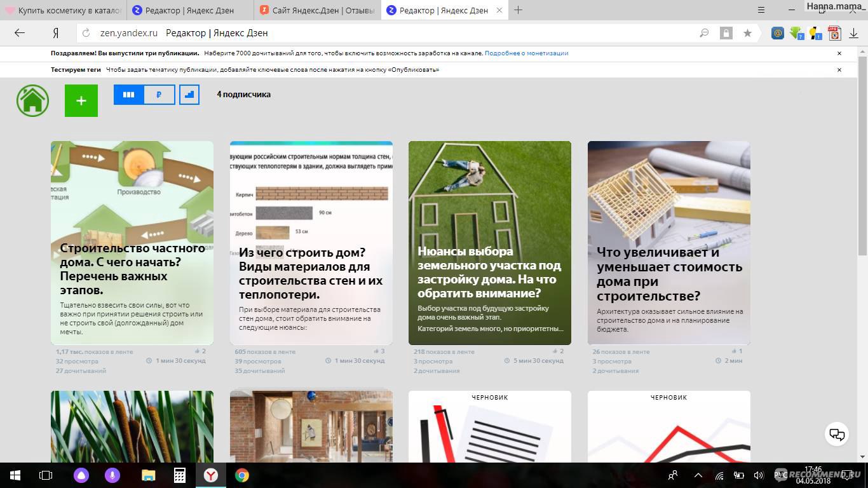Open the Yandex browser hamburger menu
This screenshot has width=868, height=488.
pos(762,10)
